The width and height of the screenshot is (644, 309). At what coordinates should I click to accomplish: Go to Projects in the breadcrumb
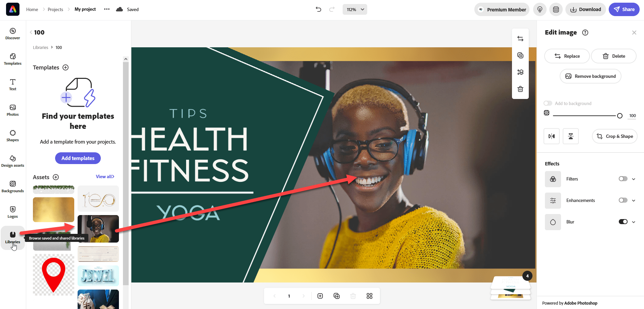55,9
